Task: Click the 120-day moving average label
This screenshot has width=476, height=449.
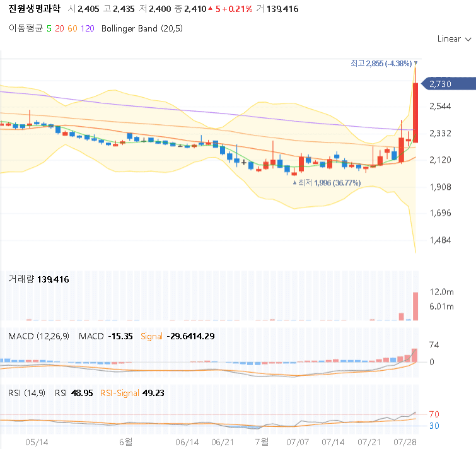Action: pyautogui.click(x=88, y=28)
